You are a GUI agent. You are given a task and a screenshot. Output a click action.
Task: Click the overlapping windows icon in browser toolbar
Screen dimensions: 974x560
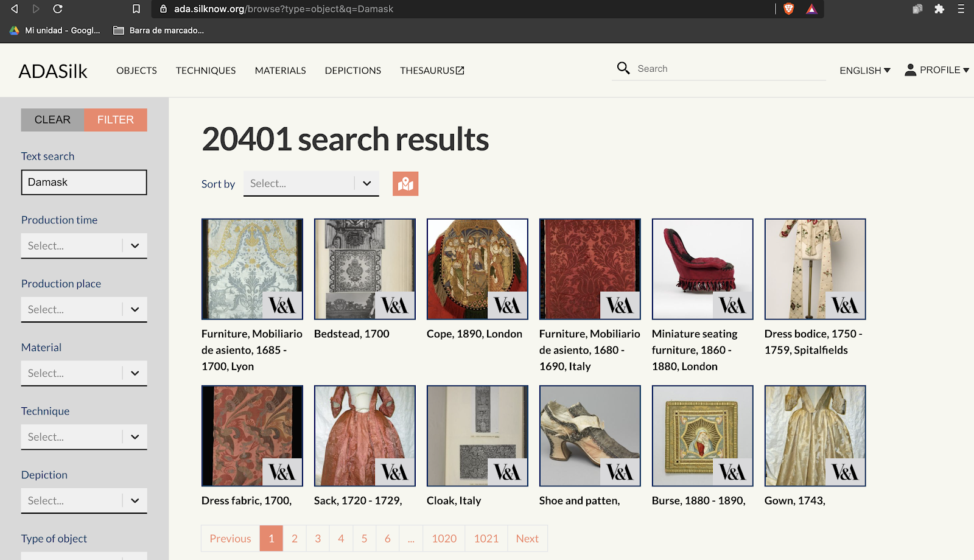pyautogui.click(x=917, y=9)
